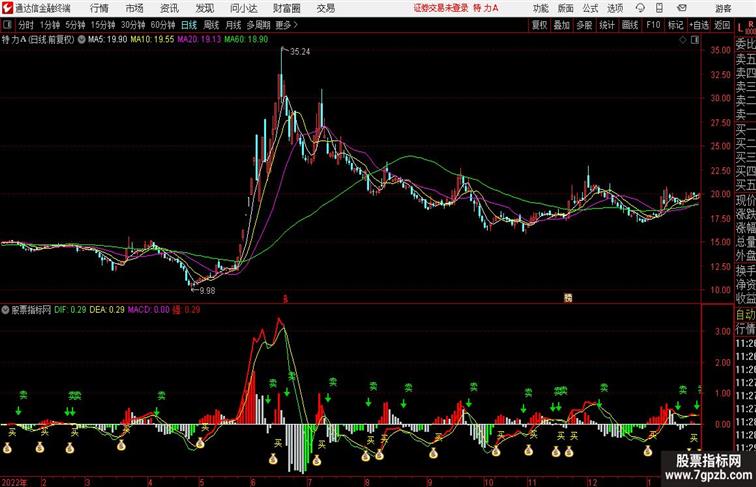The image size is (756, 487).
Task: Click the 证券交易未登录 login link
Action: pyautogui.click(x=441, y=8)
